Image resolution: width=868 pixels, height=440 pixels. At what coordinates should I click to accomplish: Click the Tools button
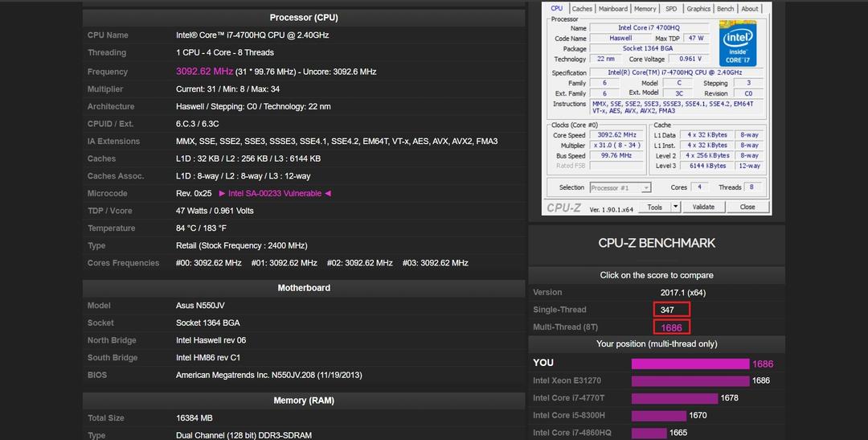coord(655,207)
